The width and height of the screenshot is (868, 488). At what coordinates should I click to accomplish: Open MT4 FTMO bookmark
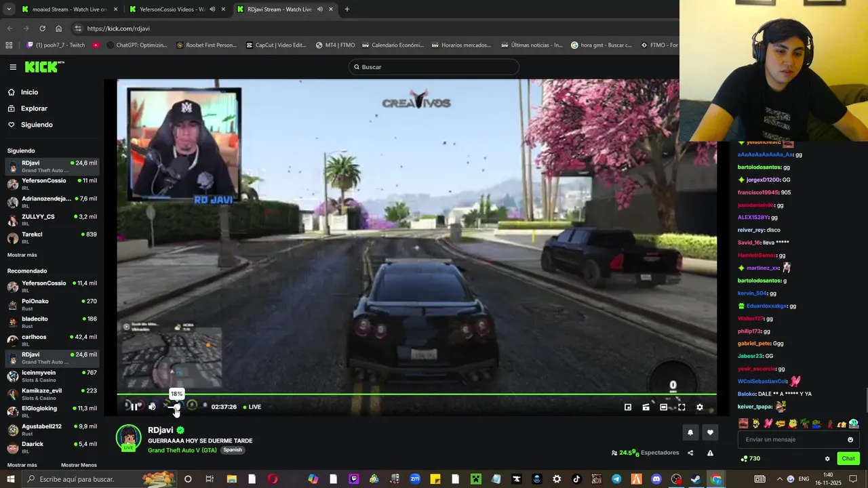pos(335,45)
